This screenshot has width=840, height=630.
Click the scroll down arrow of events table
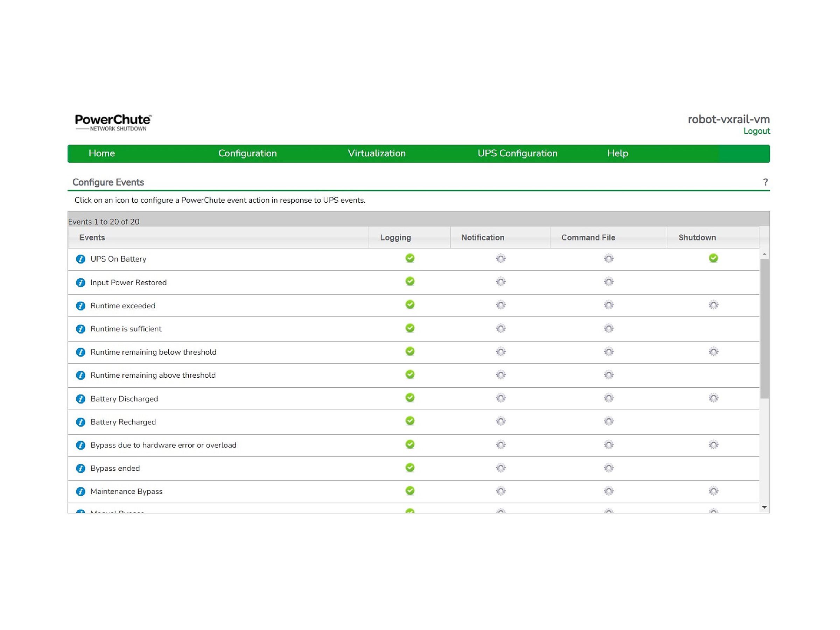click(764, 507)
